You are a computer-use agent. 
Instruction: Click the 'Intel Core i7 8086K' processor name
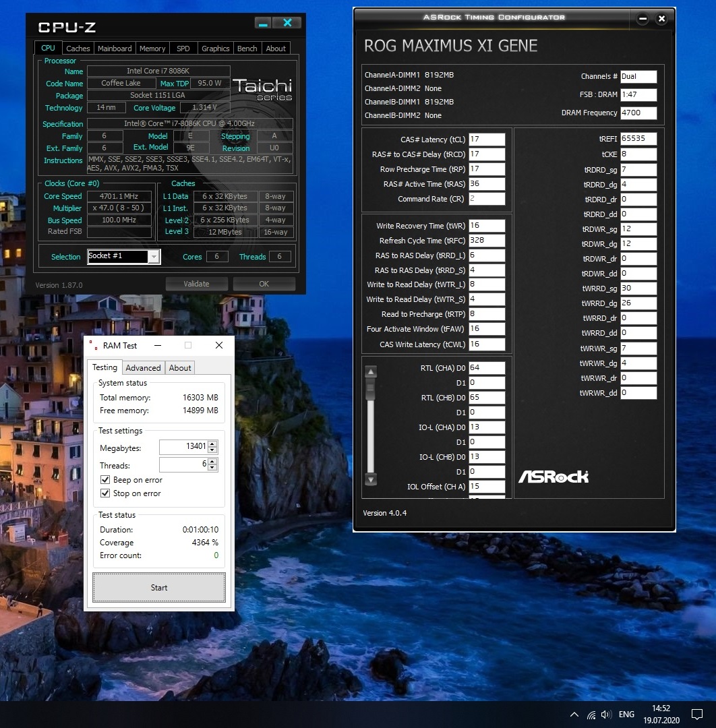tap(158, 71)
